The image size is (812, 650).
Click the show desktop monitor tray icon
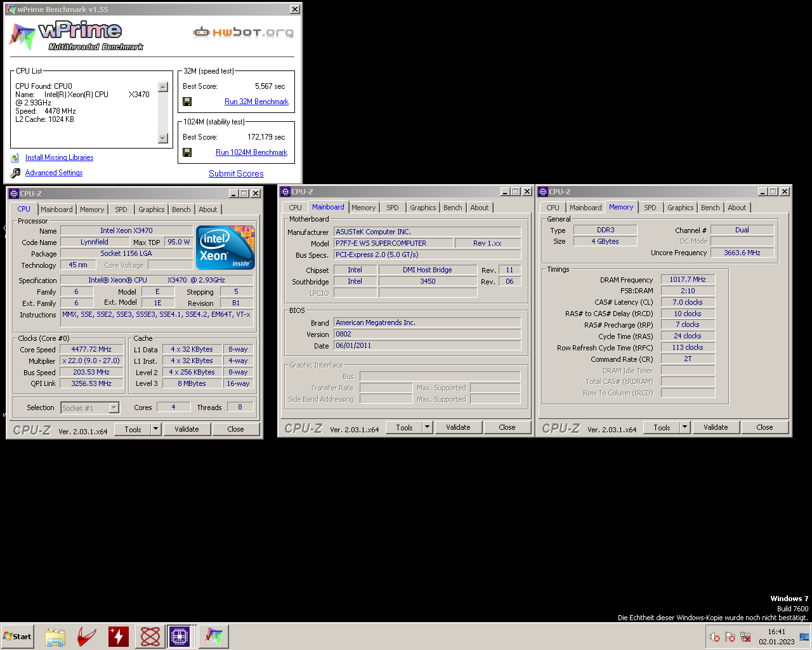(x=804, y=637)
